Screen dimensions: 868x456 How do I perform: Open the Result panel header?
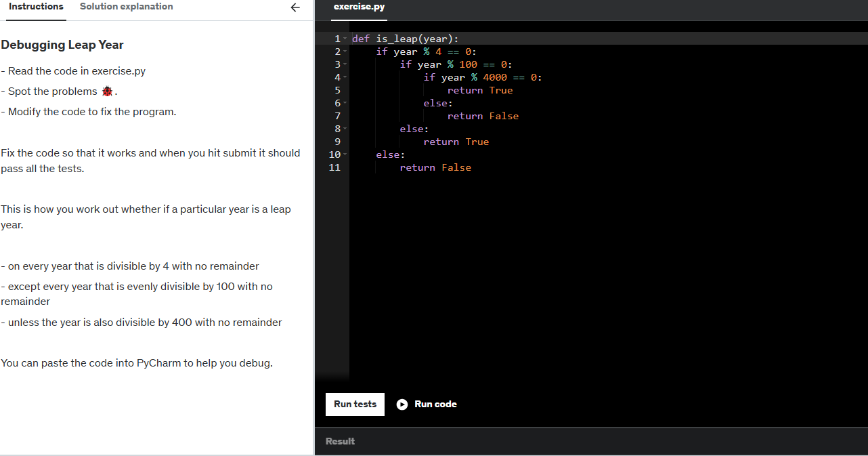click(340, 441)
